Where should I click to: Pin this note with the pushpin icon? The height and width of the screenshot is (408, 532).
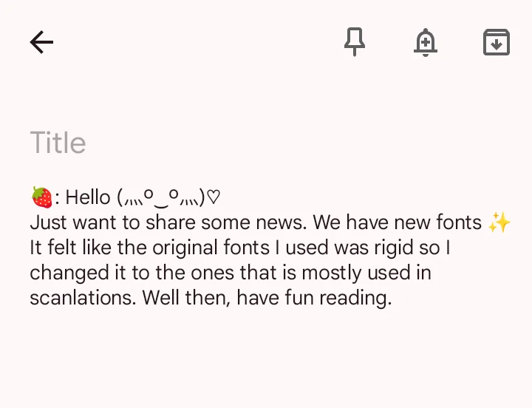tap(355, 42)
